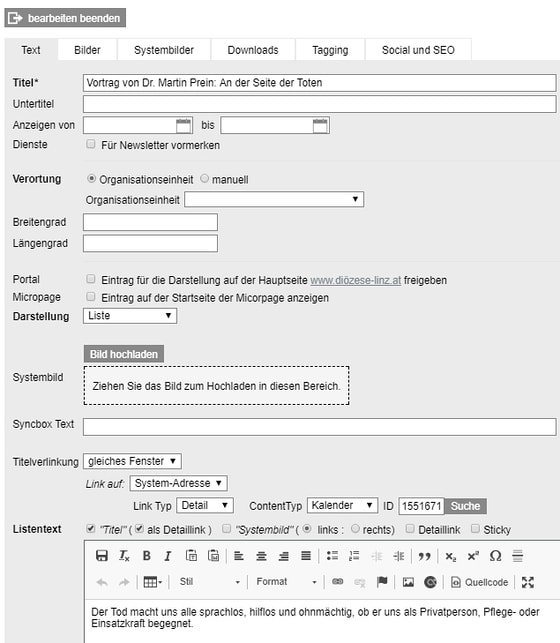Toggle the 'als Detaillink' checkbox

(140, 528)
